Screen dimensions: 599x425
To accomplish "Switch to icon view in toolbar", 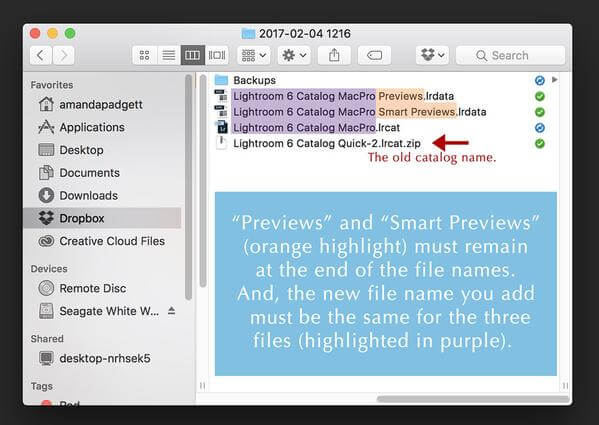I will click(144, 55).
